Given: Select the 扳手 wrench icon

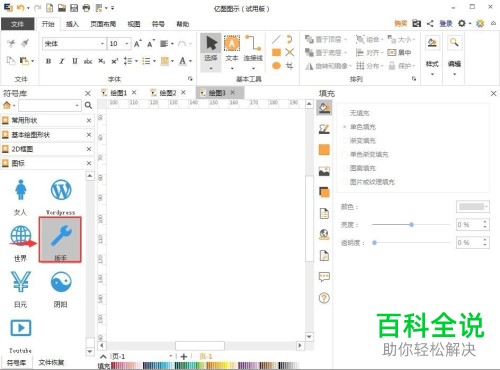Looking at the screenshot, I should click(x=60, y=239).
